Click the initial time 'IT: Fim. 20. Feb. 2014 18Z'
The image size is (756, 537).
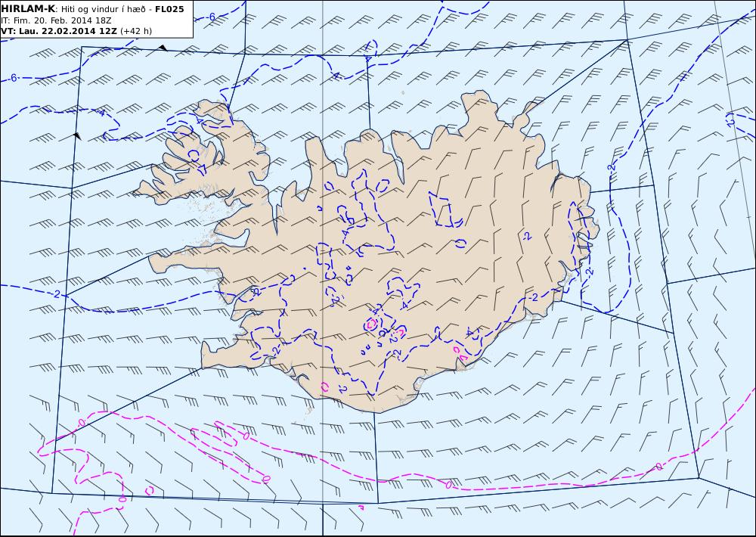56,20
